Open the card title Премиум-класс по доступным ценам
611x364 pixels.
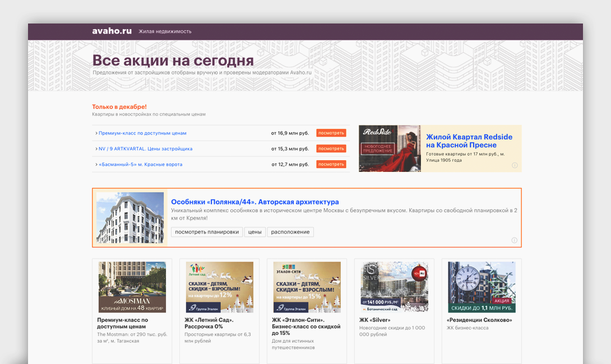122,323
